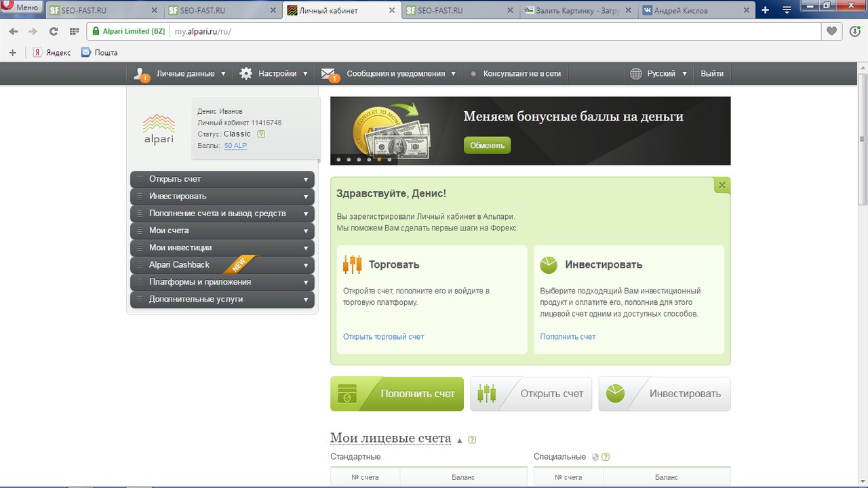The image size is (868, 488).
Task: Click the green Пополнить счет button
Action: (397, 394)
